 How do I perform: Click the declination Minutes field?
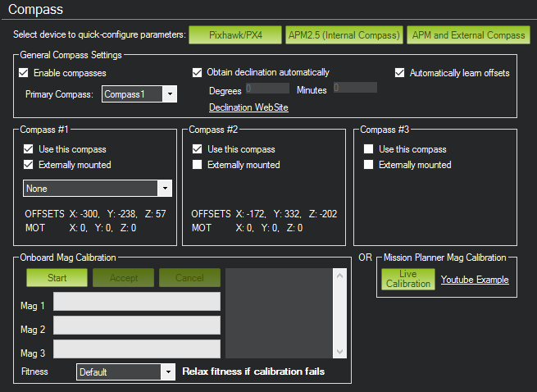[355, 88]
